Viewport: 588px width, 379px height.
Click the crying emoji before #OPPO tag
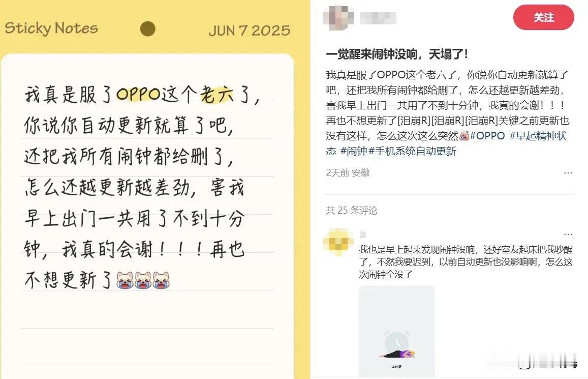tap(464, 136)
